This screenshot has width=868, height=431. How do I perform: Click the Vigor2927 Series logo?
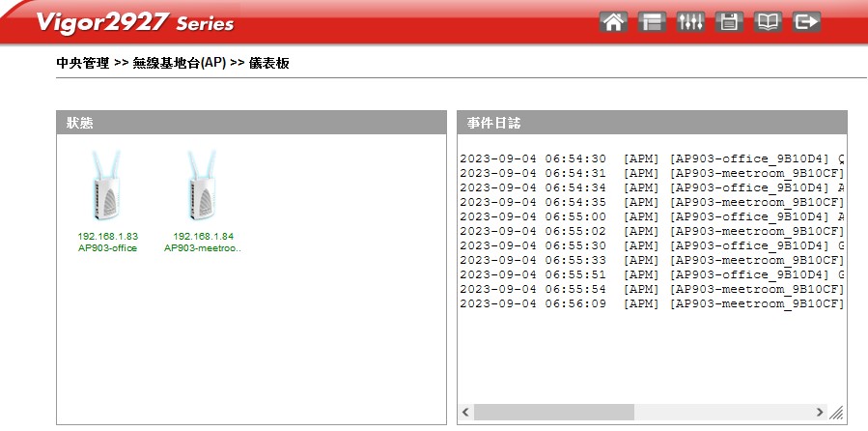(x=135, y=22)
